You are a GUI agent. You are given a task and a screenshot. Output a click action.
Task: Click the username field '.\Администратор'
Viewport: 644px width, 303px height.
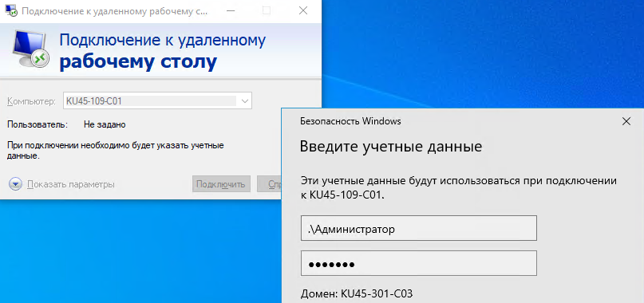pos(419,228)
